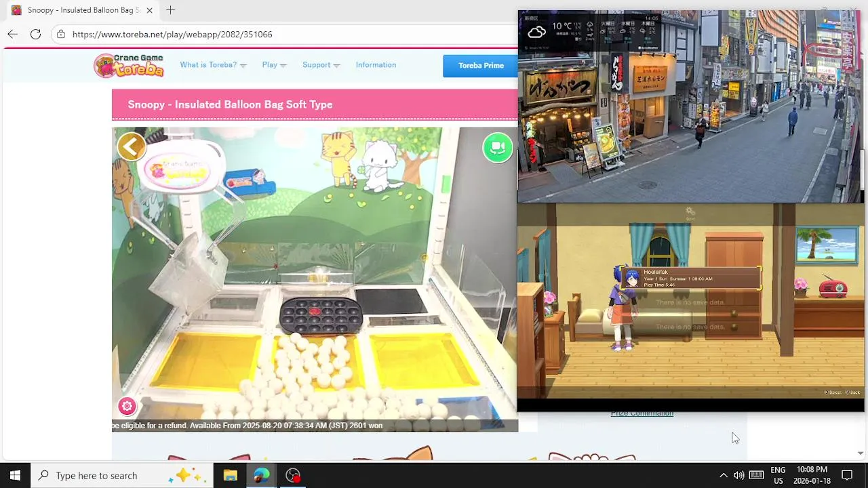This screenshot has height=488, width=868.
Task: Click the Prize Confirmation link
Action: click(642, 413)
